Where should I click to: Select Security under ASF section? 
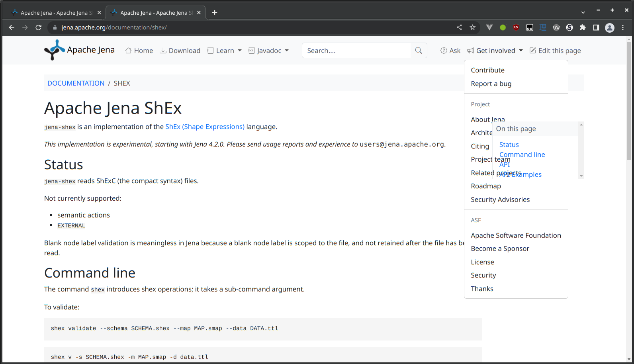pos(516,275)
